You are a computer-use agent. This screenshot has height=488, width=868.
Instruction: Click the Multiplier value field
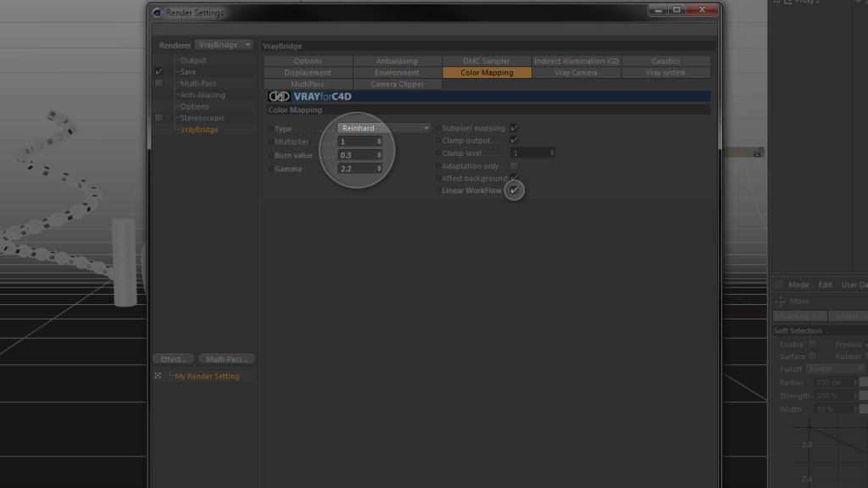tap(357, 141)
